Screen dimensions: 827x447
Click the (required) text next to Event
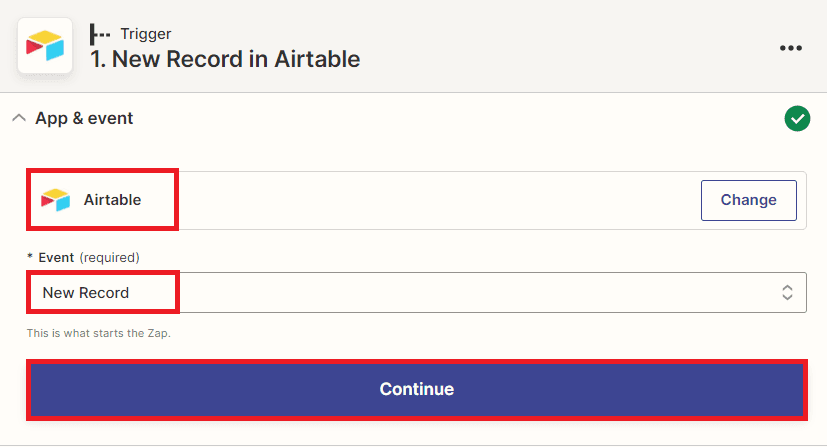(x=109, y=257)
